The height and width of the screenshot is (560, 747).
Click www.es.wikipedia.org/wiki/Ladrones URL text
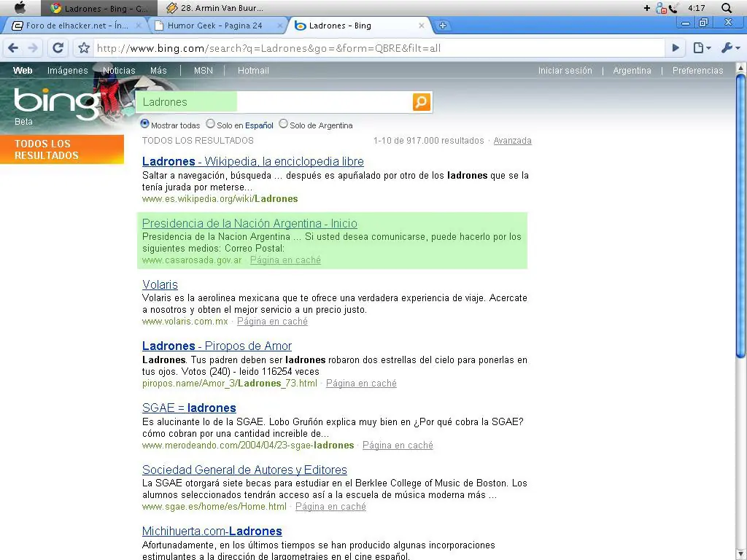[220, 199]
